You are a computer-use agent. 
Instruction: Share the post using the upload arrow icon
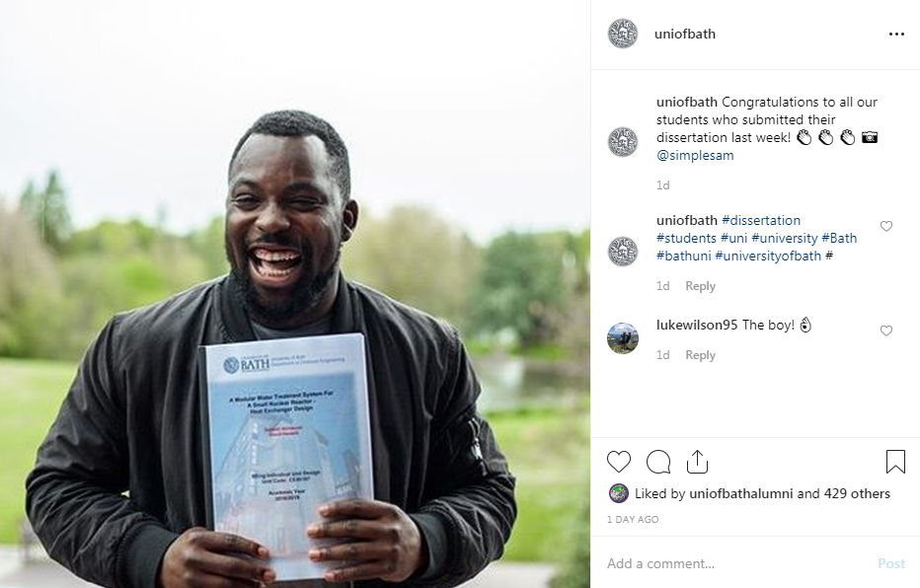pos(697,462)
